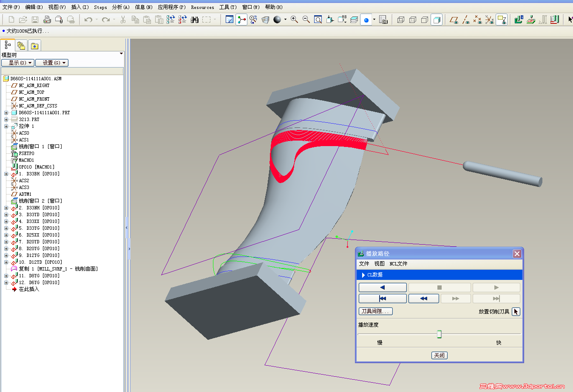Image resolution: width=573 pixels, height=392 pixels.
Task: Click the print icon in toolbar
Action: click(47, 20)
